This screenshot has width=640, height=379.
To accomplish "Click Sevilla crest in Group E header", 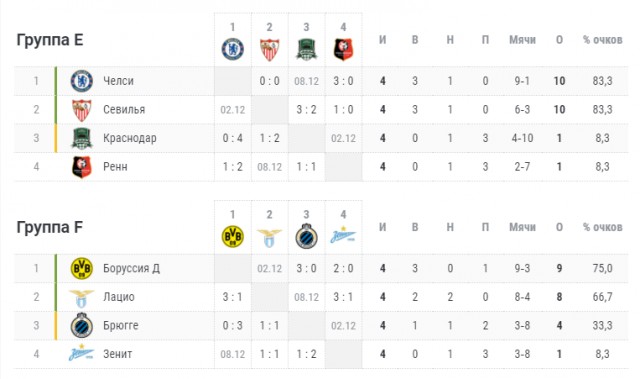I will click(269, 50).
